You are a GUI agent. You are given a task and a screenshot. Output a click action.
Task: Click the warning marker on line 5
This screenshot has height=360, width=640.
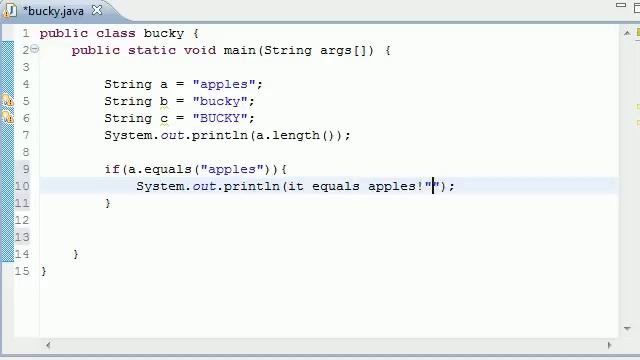(8, 100)
